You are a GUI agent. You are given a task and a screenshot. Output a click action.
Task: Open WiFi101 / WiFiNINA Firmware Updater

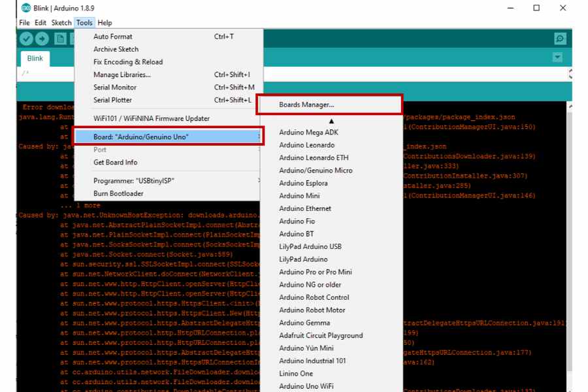tap(167, 118)
